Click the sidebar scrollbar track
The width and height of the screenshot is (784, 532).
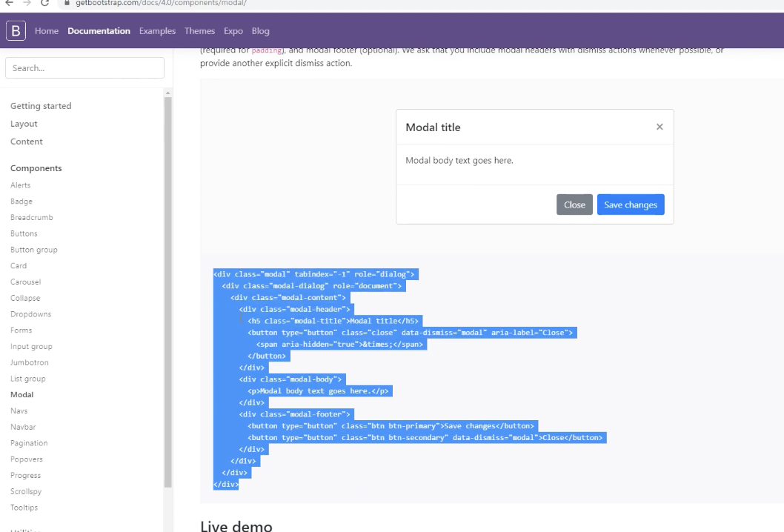point(169,296)
